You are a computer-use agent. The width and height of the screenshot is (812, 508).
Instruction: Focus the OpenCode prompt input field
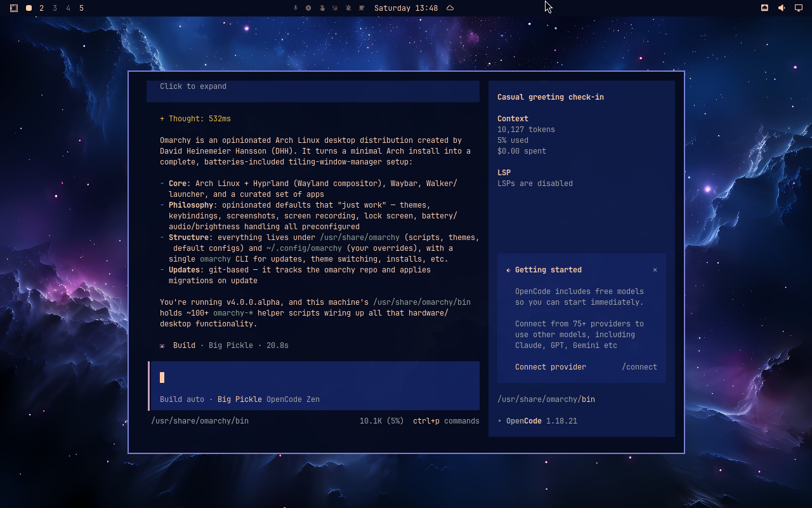(315, 378)
